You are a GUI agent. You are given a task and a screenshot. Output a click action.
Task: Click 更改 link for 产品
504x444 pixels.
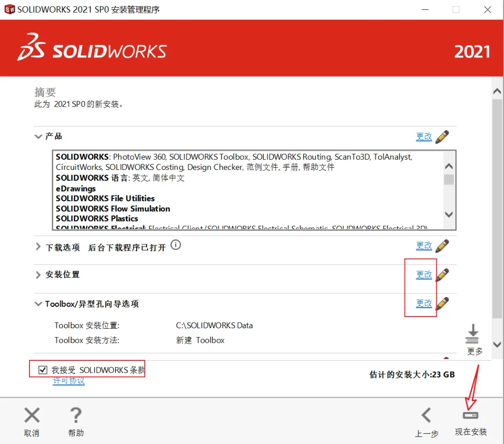(424, 136)
